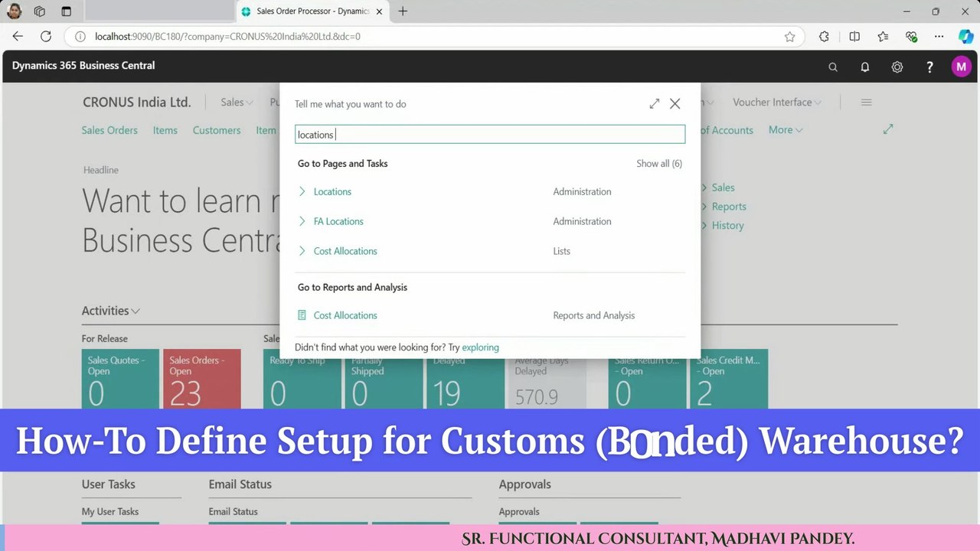Viewport: 980px width, 551px height.
Task: Click the browser workspaces icon
Action: [40, 11]
